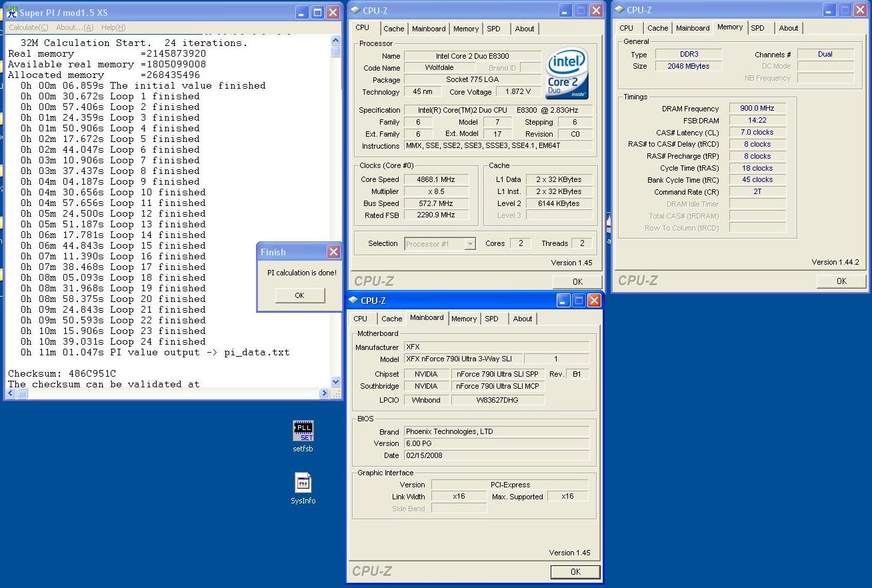Click the CPU-Z Memory window title icon
The image size is (872, 588).
(619, 10)
